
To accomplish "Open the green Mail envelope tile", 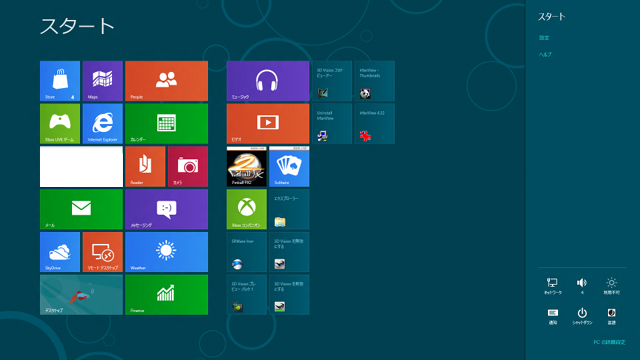I will tap(81, 209).
